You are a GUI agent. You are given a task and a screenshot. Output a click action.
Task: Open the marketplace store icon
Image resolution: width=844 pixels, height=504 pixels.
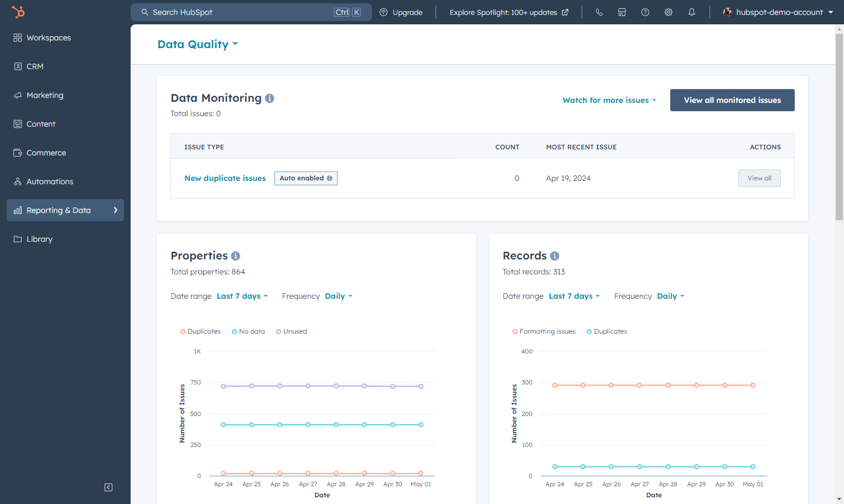coord(622,12)
